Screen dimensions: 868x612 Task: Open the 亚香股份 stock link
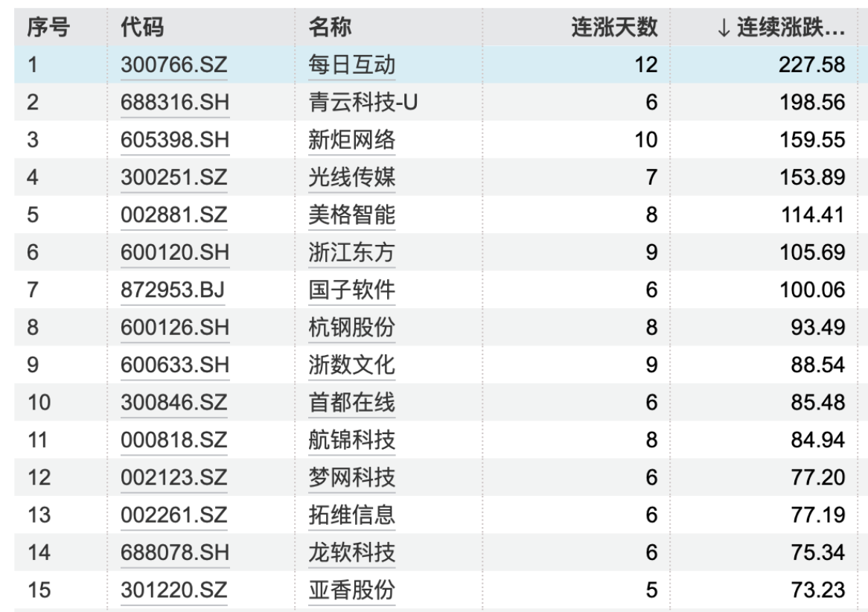[351, 590]
